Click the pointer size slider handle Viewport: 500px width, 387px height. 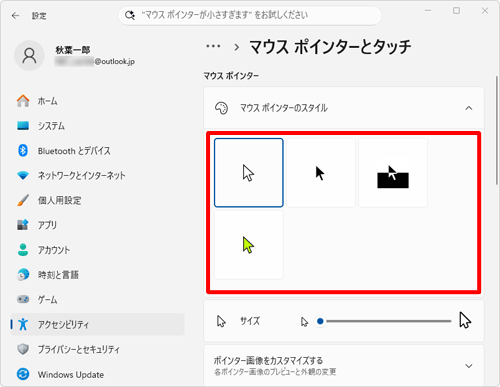coord(320,321)
